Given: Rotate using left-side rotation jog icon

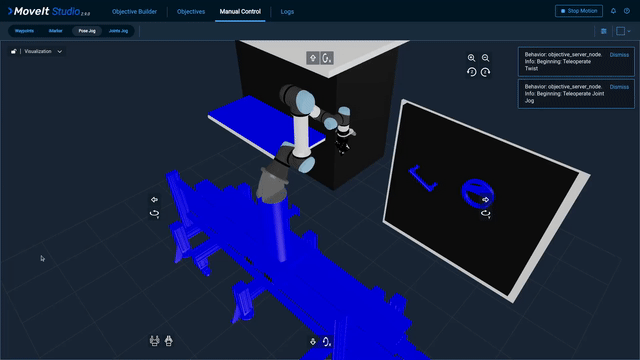Looking at the screenshot, I should pyautogui.click(x=154, y=213).
